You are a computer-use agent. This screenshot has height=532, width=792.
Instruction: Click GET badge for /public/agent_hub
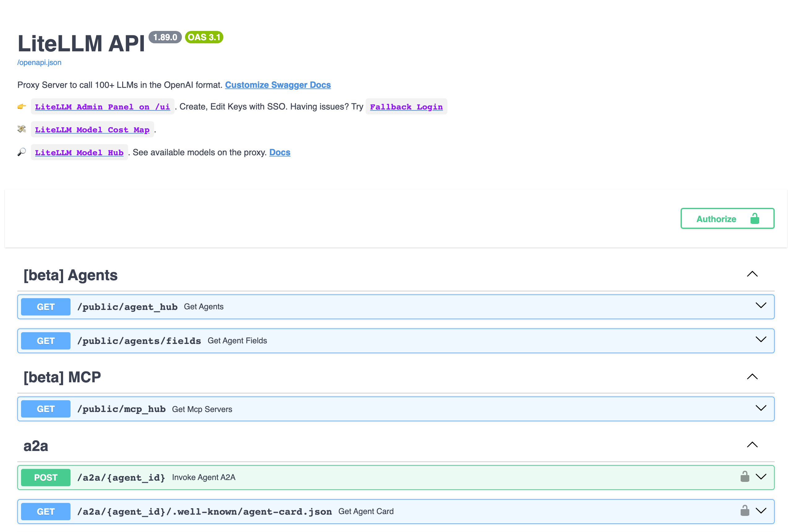[46, 307]
